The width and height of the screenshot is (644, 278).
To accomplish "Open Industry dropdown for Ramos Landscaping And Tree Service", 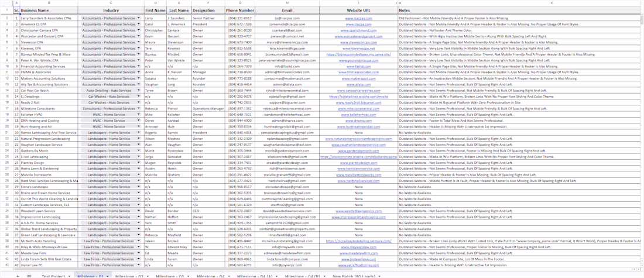I will 139,133.
